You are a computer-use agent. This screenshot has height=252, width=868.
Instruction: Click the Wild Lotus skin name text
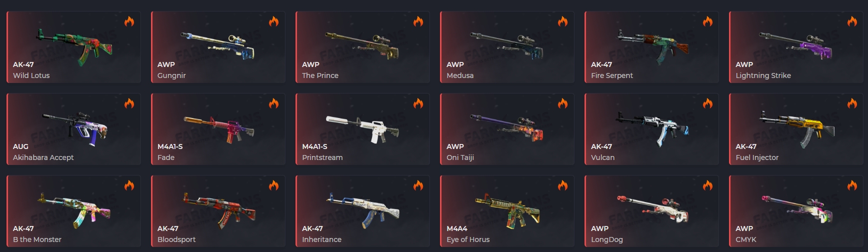click(31, 75)
